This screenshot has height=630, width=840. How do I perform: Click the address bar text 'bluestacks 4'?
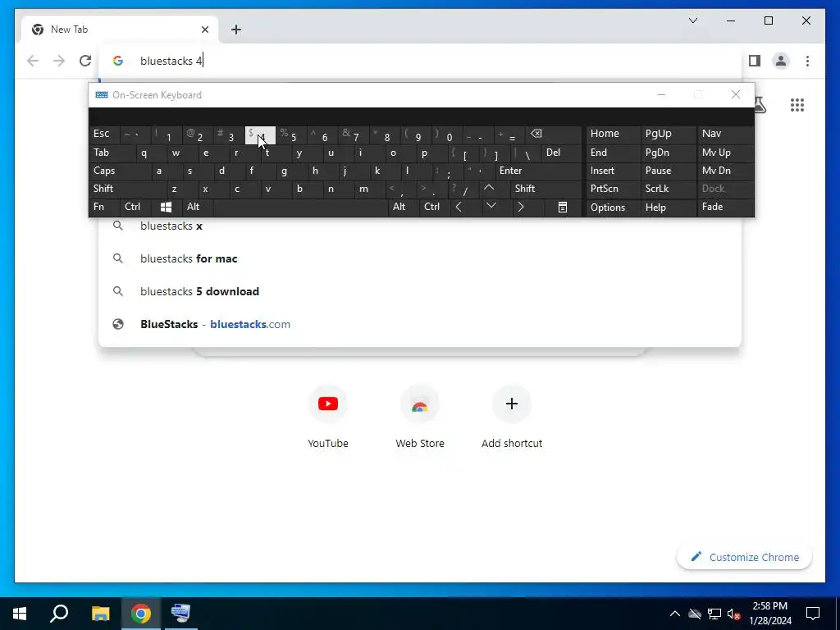171,61
